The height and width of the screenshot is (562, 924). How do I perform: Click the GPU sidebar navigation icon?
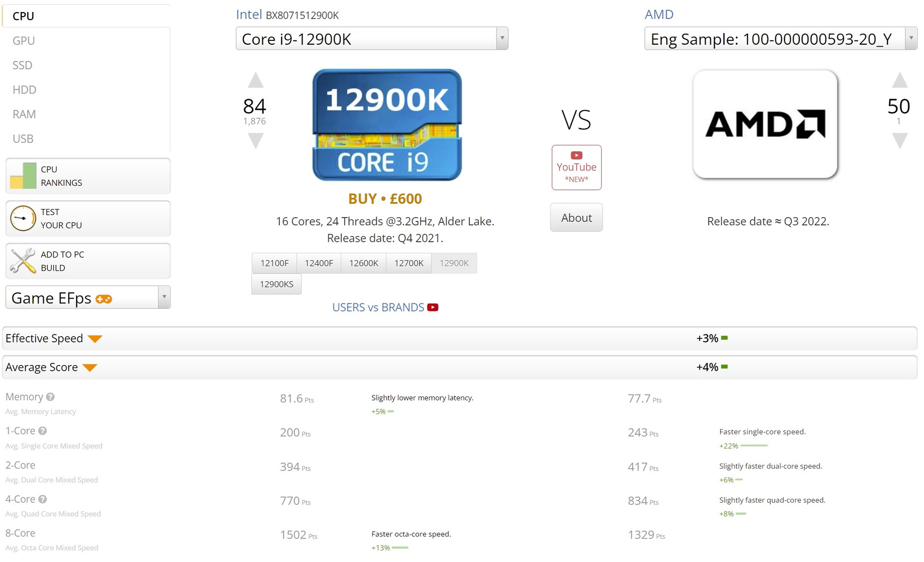tap(23, 40)
